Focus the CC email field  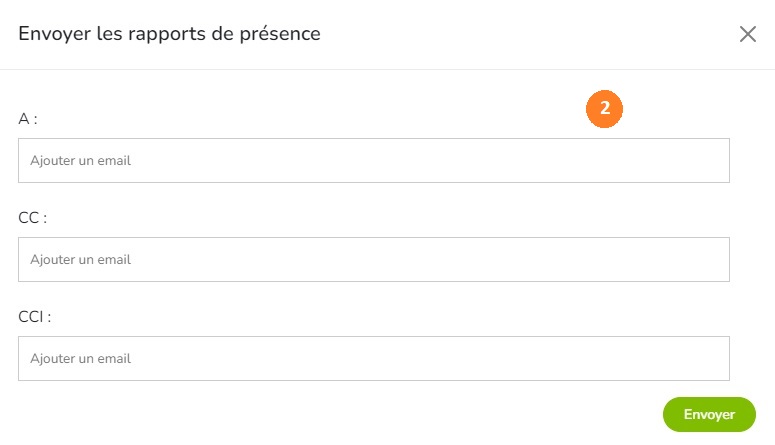coord(374,260)
